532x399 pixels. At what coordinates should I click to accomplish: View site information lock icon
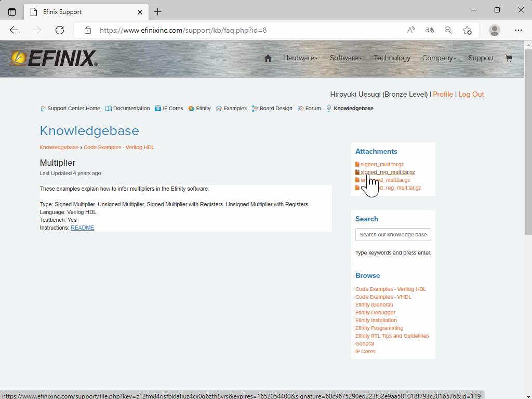[88, 30]
